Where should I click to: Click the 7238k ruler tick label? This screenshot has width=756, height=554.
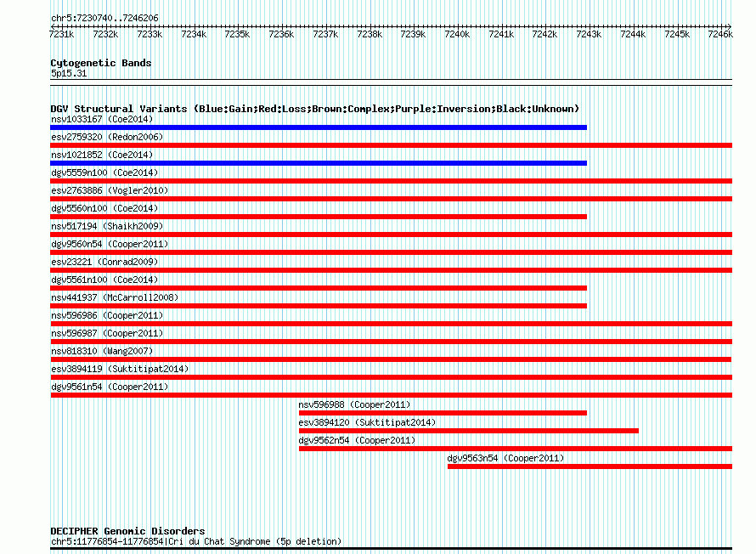click(x=370, y=34)
